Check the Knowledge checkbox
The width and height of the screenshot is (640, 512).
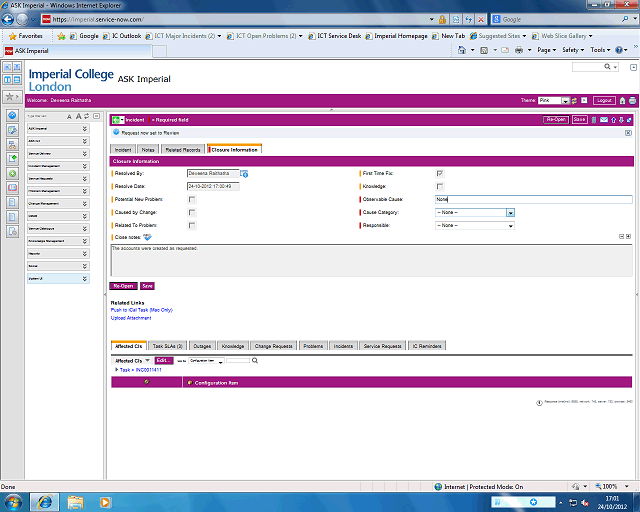[440, 186]
